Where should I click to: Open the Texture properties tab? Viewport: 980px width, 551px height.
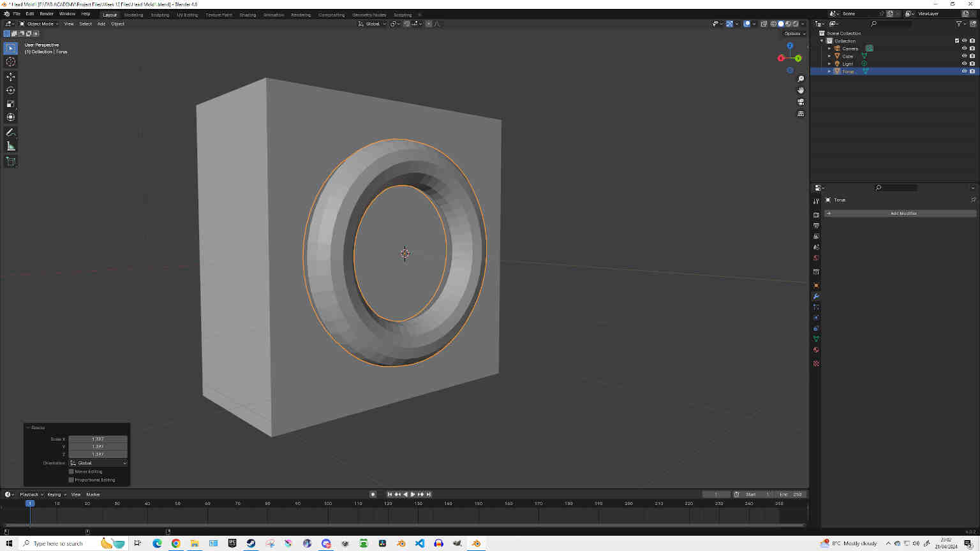(x=816, y=364)
